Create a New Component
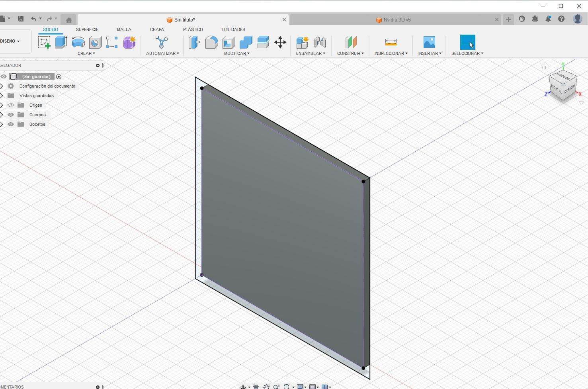The image size is (588, 389). coord(303,42)
